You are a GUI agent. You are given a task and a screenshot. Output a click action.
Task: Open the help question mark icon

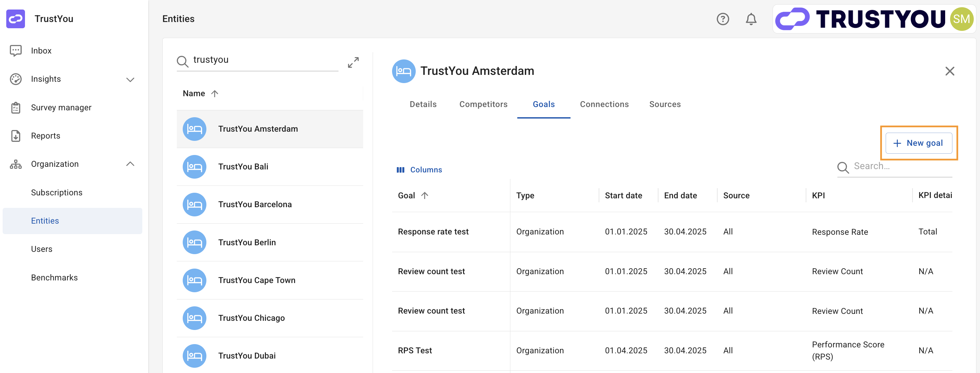pos(722,19)
